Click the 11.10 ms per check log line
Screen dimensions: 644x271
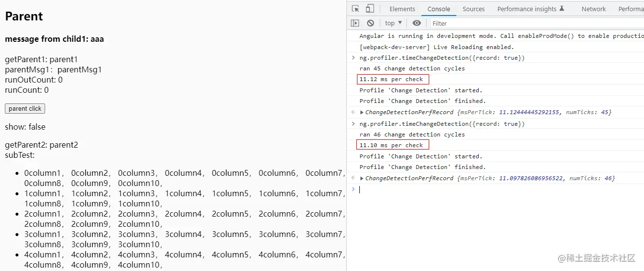[x=391, y=145]
